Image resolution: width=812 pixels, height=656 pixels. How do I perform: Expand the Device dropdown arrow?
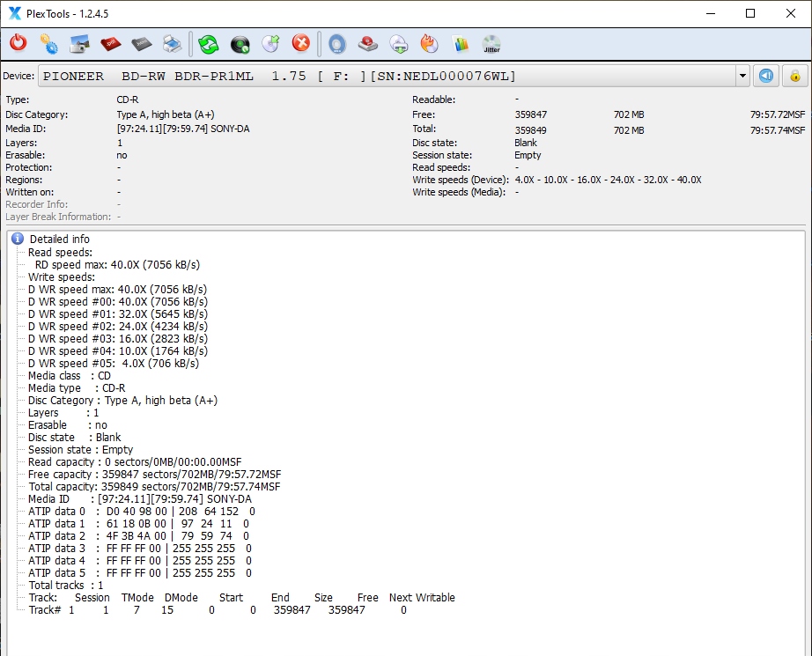click(x=742, y=76)
